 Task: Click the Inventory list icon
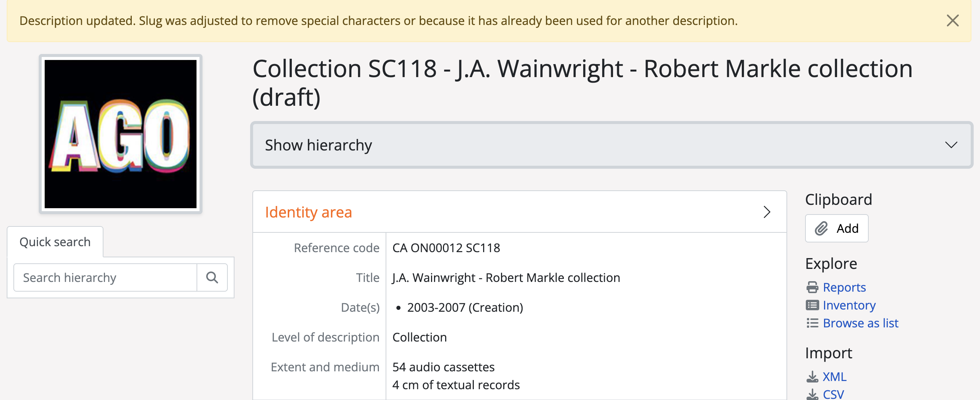(x=812, y=305)
